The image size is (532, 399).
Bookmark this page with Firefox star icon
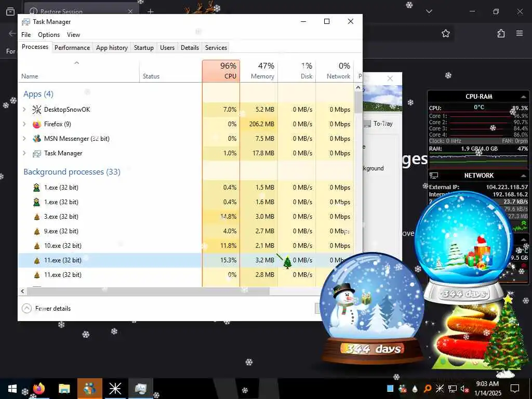(445, 33)
